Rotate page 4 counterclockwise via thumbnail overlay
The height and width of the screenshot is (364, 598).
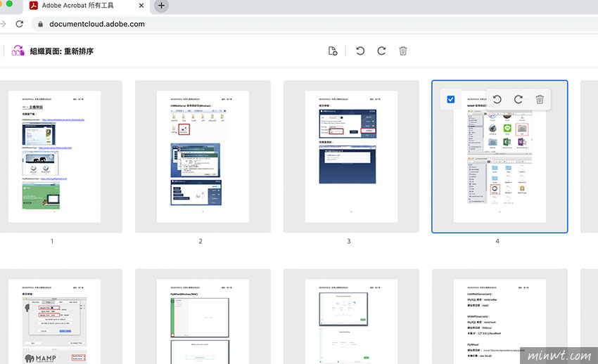(497, 99)
